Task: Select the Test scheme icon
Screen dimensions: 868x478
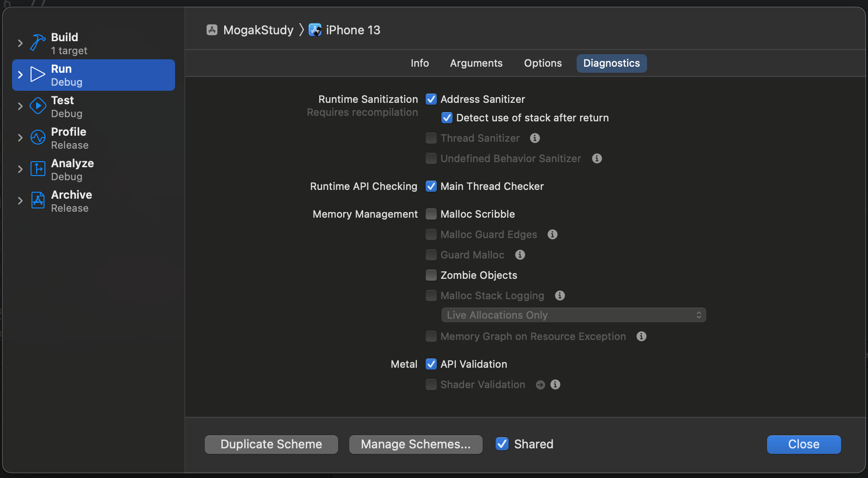Action: (37, 106)
